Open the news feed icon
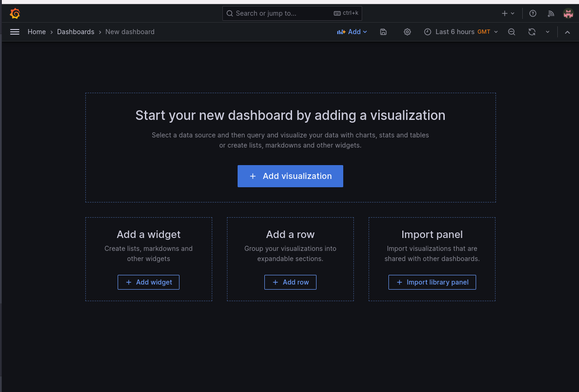The image size is (579, 392). pos(551,13)
